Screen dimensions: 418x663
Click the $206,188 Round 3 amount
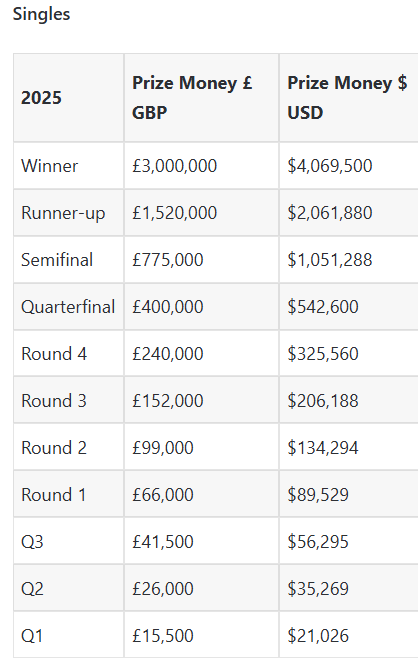point(323,401)
